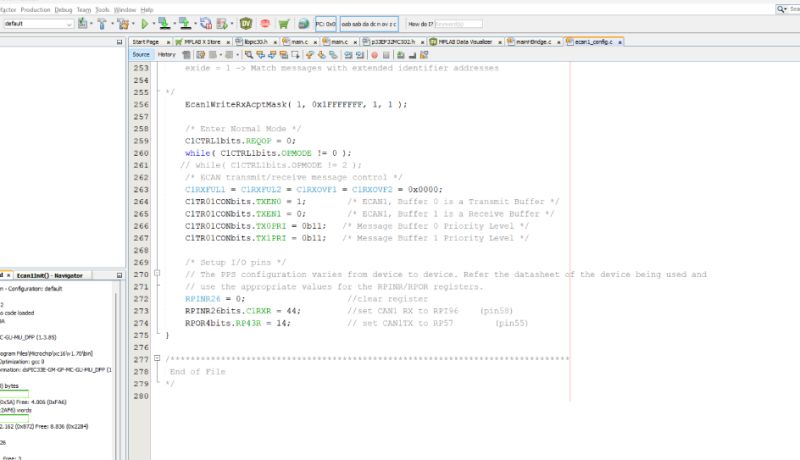
Task: Open the MPLAB Data Visualizer DV icon
Action: tap(246, 23)
